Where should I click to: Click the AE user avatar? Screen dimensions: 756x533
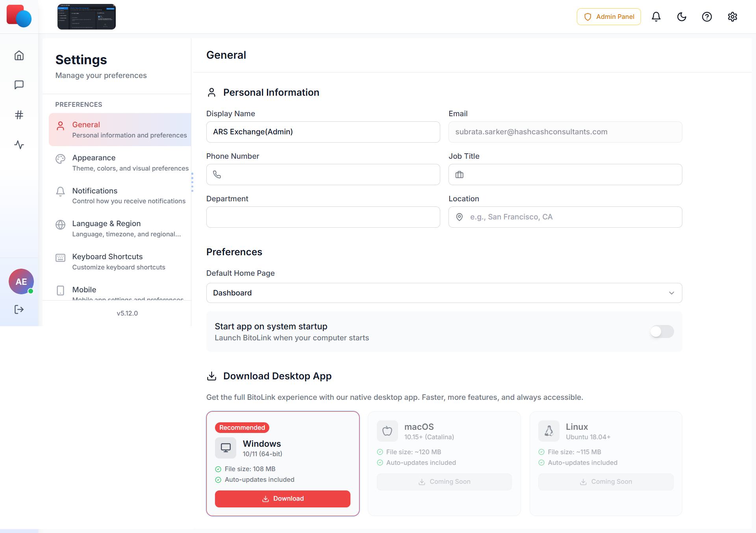pos(21,282)
